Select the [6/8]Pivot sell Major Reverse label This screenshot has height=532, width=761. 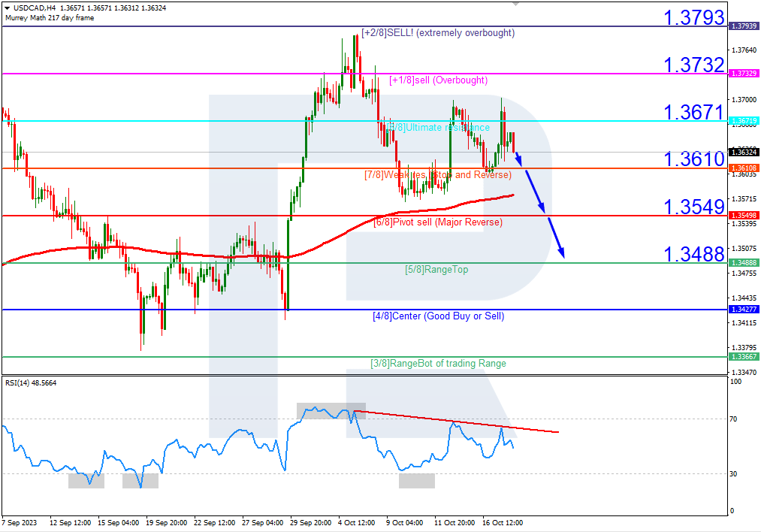pos(438,222)
